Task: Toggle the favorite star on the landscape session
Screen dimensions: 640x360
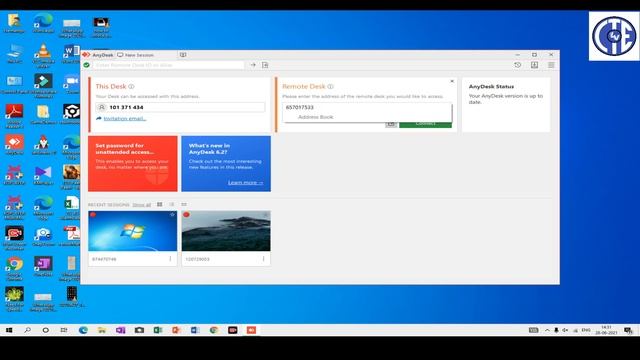Action: coord(265,215)
